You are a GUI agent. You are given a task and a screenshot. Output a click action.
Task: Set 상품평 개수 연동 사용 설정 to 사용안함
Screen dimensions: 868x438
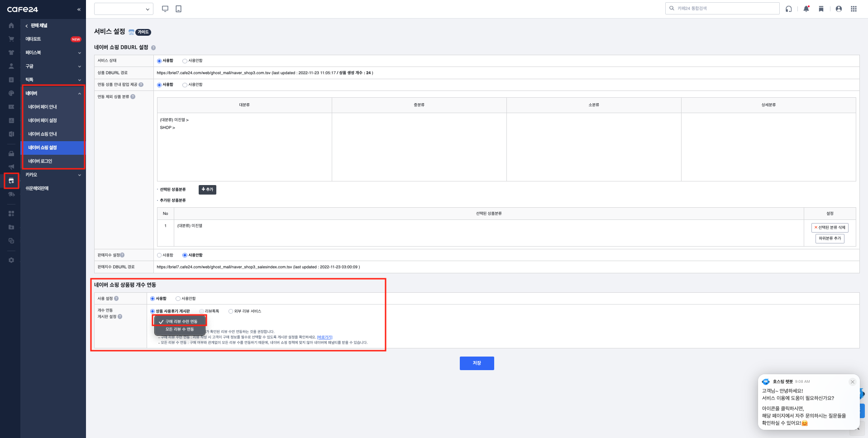[x=178, y=299]
